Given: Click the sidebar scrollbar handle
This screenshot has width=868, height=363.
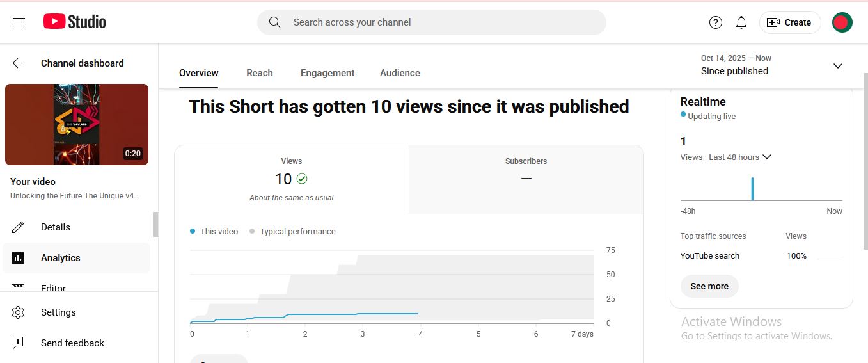Looking at the screenshot, I should pyautogui.click(x=155, y=225).
